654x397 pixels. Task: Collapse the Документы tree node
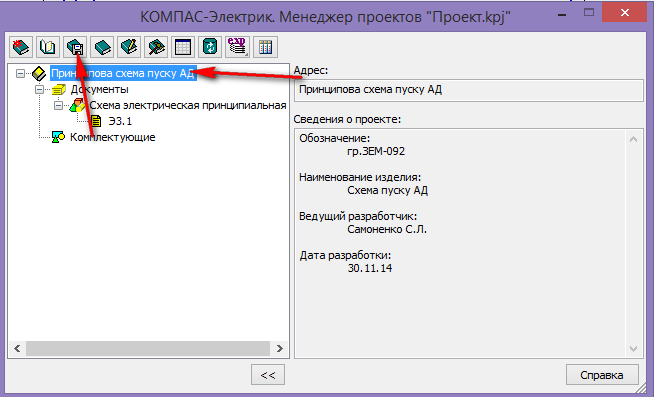[x=39, y=89]
